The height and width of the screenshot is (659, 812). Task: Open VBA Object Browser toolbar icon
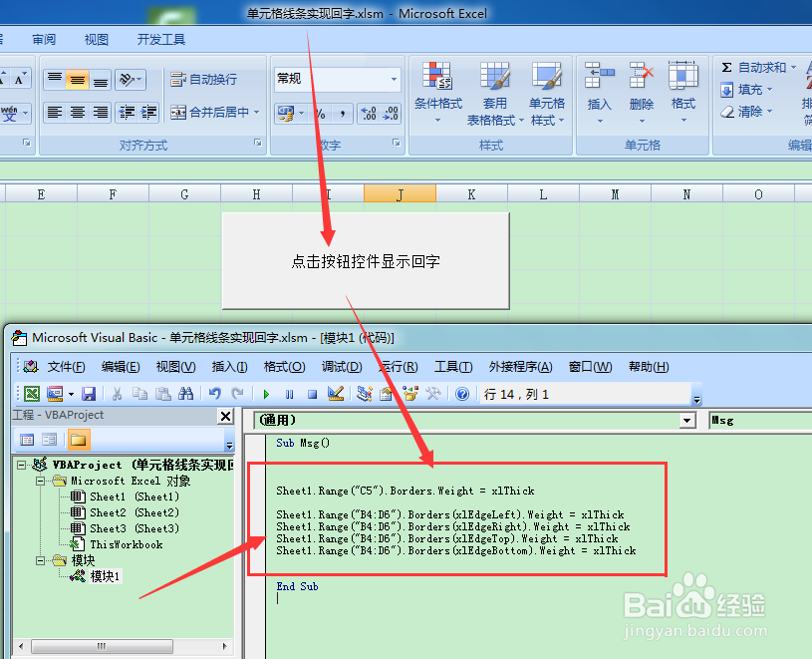click(x=410, y=394)
